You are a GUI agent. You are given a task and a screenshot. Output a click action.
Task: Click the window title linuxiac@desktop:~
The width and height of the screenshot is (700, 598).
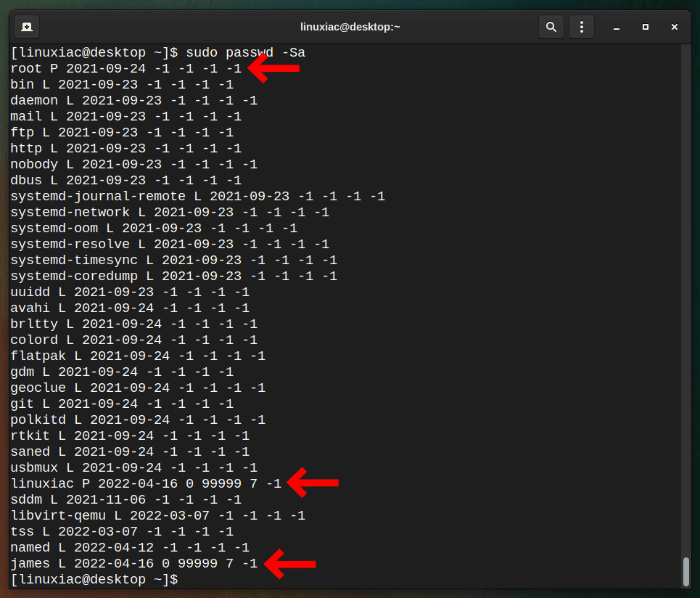(350, 28)
